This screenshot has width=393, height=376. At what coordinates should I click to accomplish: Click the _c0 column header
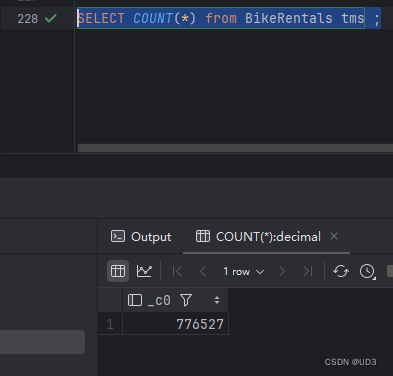pos(176,300)
